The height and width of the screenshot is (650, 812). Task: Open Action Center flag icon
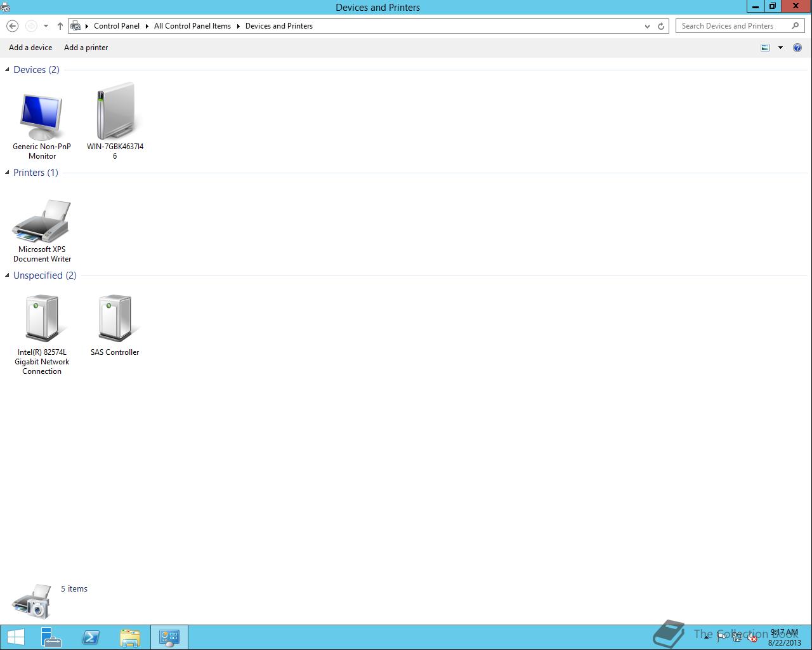tap(722, 637)
